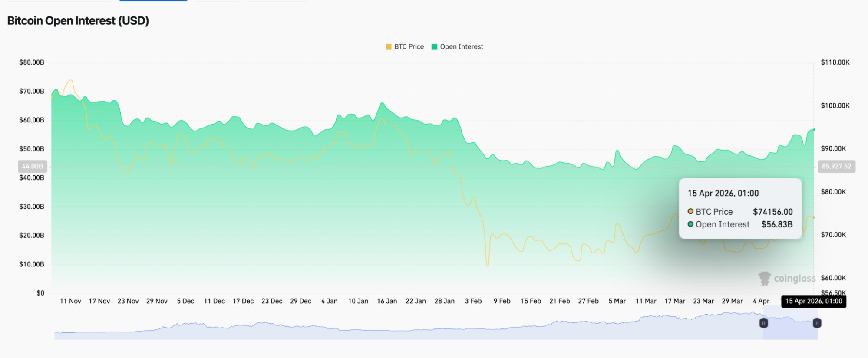
Task: Click the left range slider handle
Action: [763, 323]
